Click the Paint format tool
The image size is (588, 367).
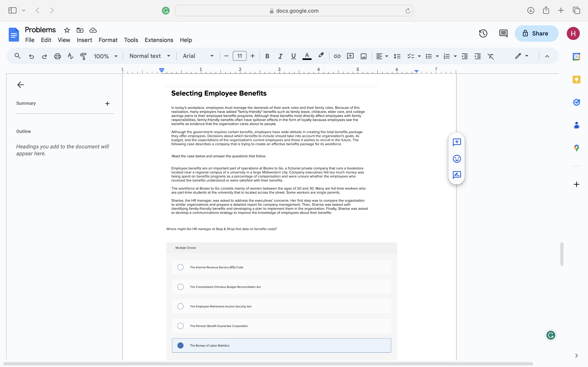tap(83, 56)
